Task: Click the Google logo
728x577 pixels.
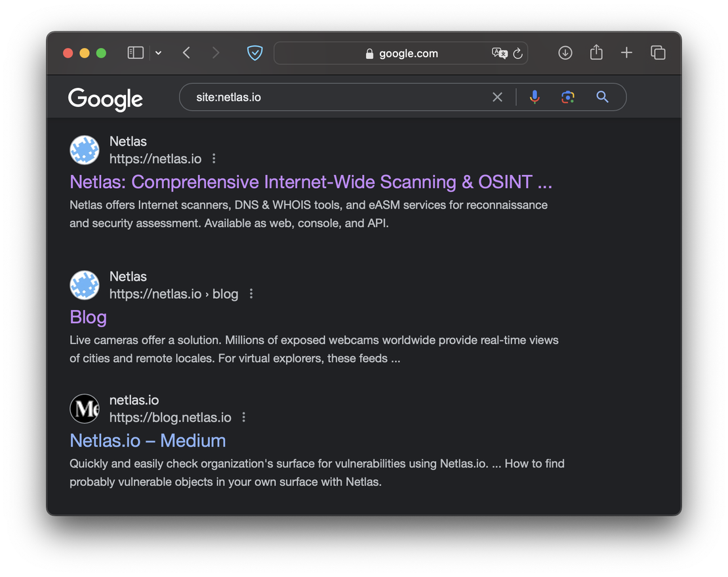Action: 105,98
